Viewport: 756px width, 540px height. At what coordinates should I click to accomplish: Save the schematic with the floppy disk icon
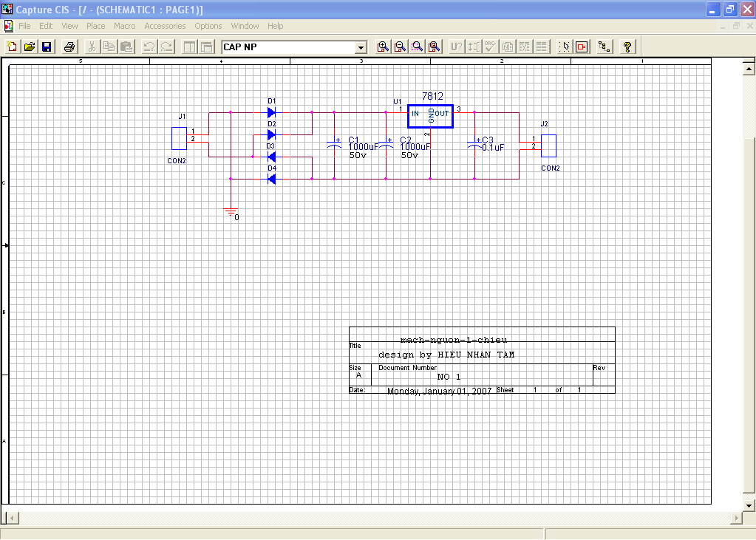coord(47,47)
